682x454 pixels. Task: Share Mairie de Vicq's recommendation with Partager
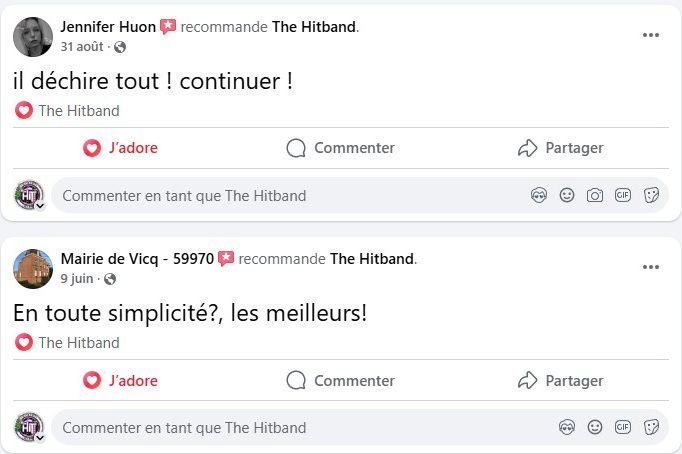point(561,380)
